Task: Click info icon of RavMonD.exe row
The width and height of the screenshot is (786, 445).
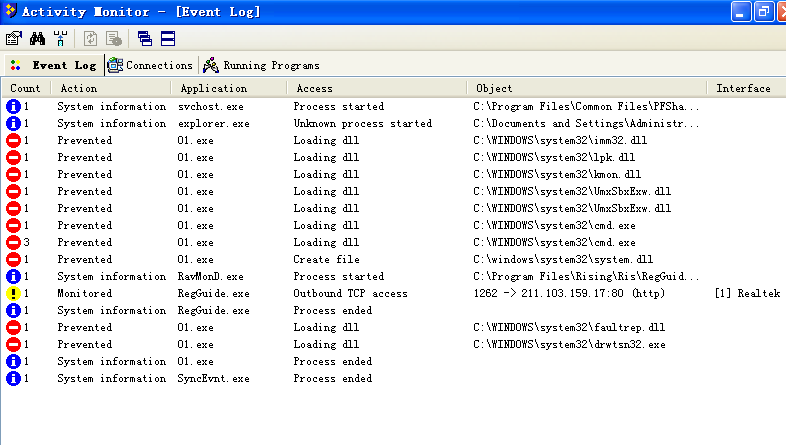Action: coord(14,276)
